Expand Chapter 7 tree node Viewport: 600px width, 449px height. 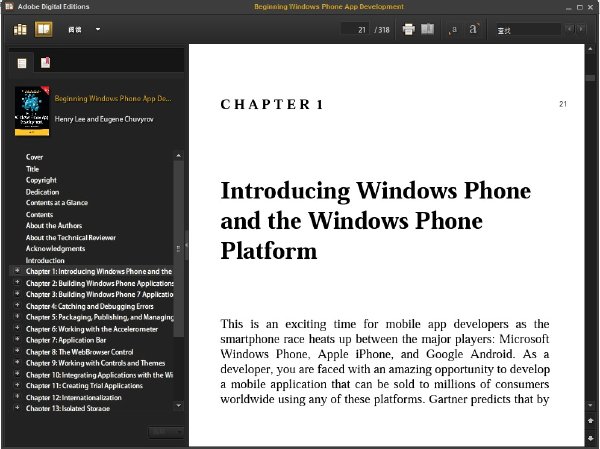pos(17,339)
